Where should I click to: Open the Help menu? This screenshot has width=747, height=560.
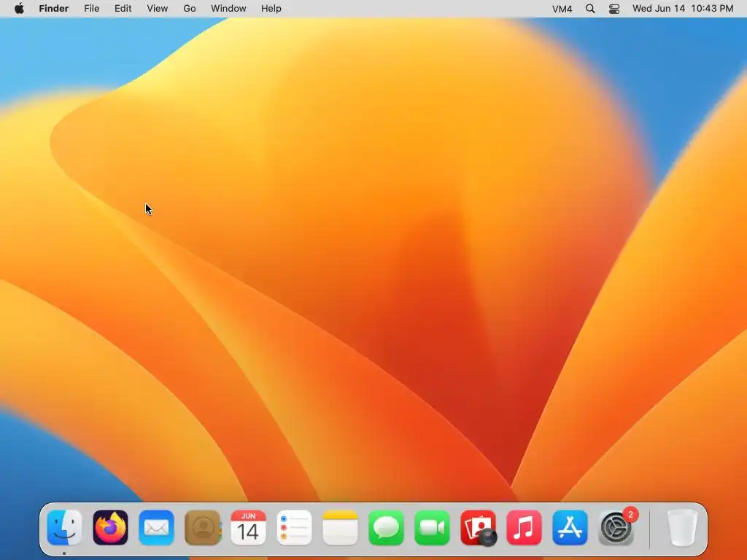pos(271,9)
